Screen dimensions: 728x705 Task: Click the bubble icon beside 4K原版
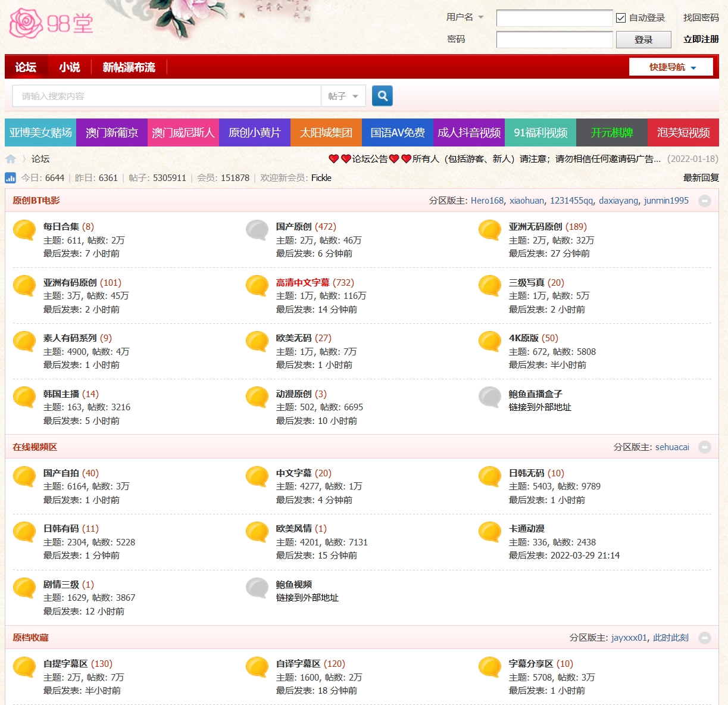tap(490, 341)
